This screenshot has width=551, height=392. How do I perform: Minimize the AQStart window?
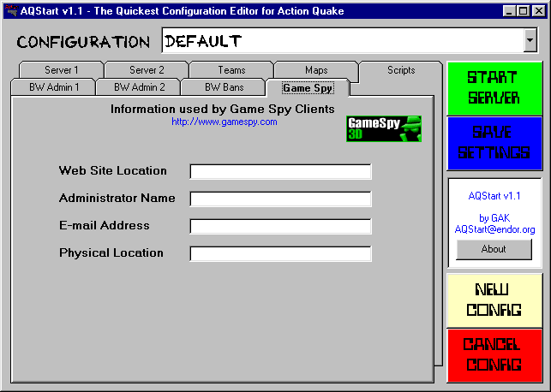pyautogui.click(x=509, y=11)
